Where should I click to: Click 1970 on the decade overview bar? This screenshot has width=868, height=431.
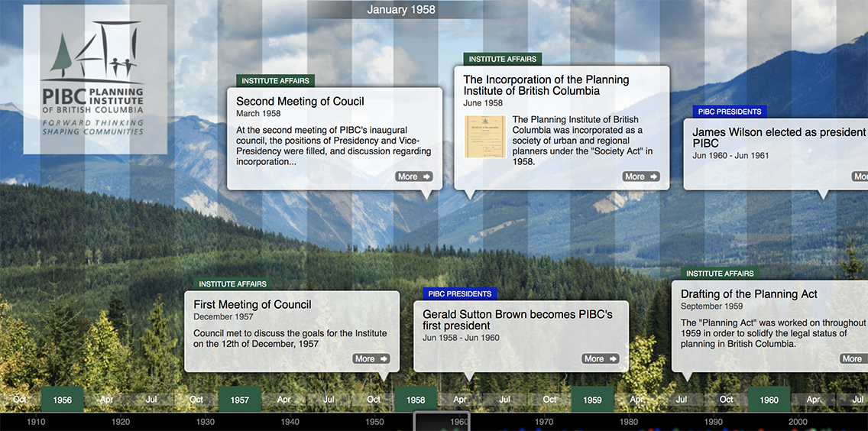[x=544, y=422]
